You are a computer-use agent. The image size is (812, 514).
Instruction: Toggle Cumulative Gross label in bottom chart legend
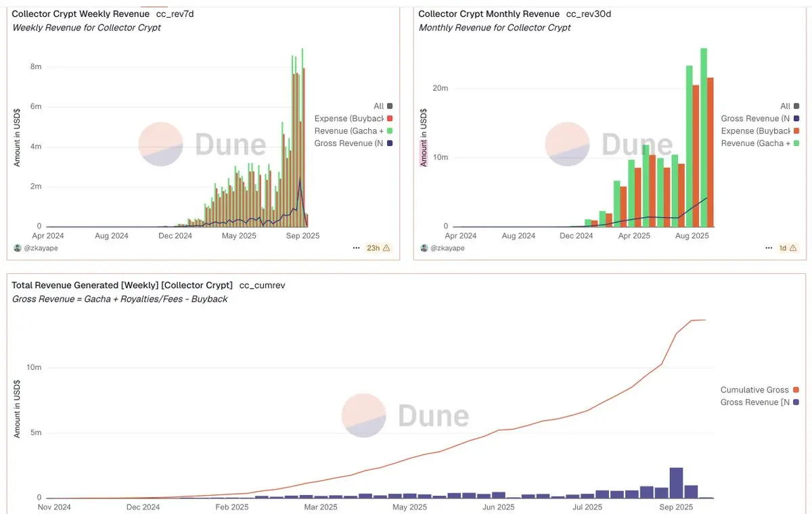pyautogui.click(x=754, y=390)
